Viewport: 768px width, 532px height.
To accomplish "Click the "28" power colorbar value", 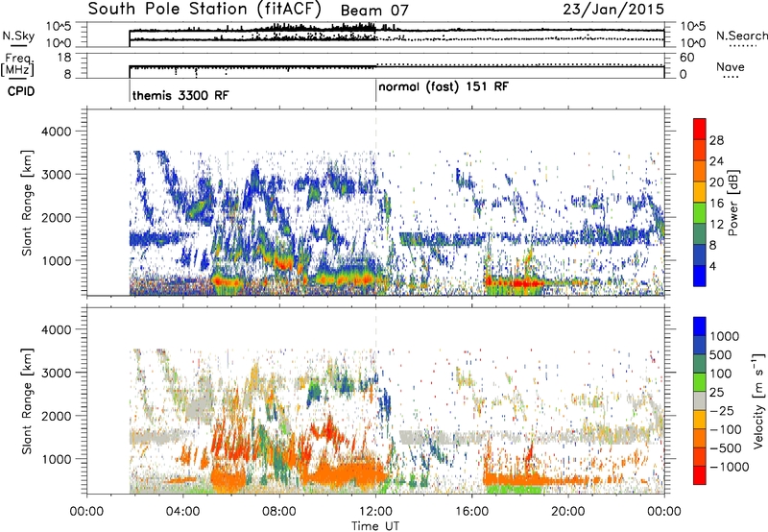I will point(716,140).
